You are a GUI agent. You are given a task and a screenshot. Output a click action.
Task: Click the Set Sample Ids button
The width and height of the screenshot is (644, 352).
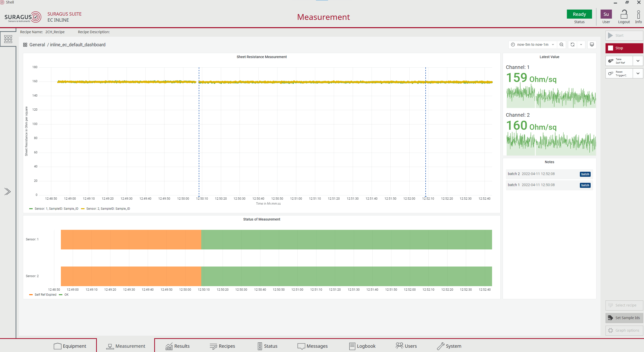(x=624, y=318)
